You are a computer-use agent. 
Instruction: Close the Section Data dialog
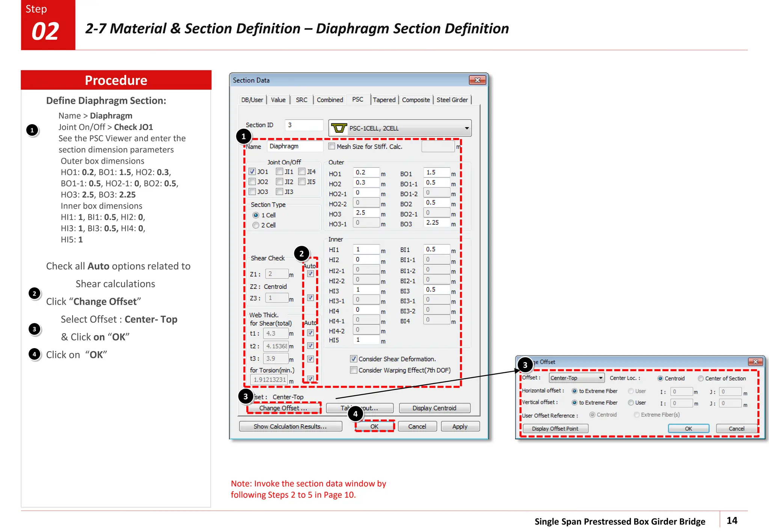[x=477, y=80]
